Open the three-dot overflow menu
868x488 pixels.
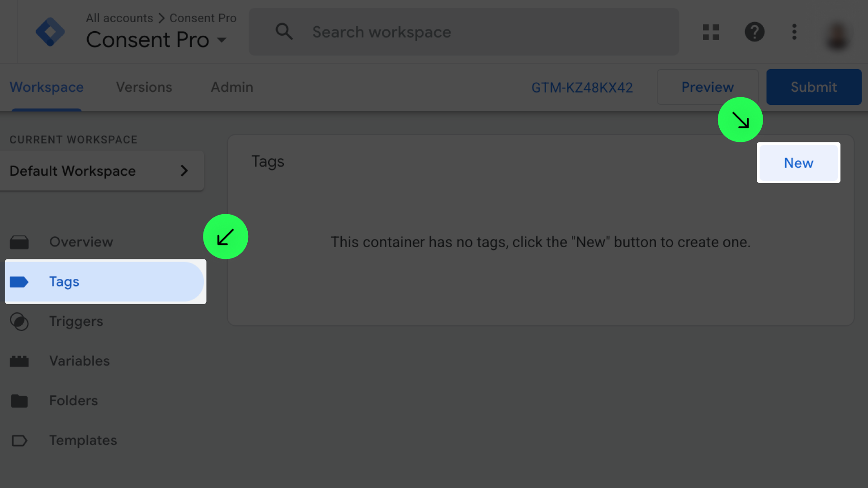click(x=794, y=32)
